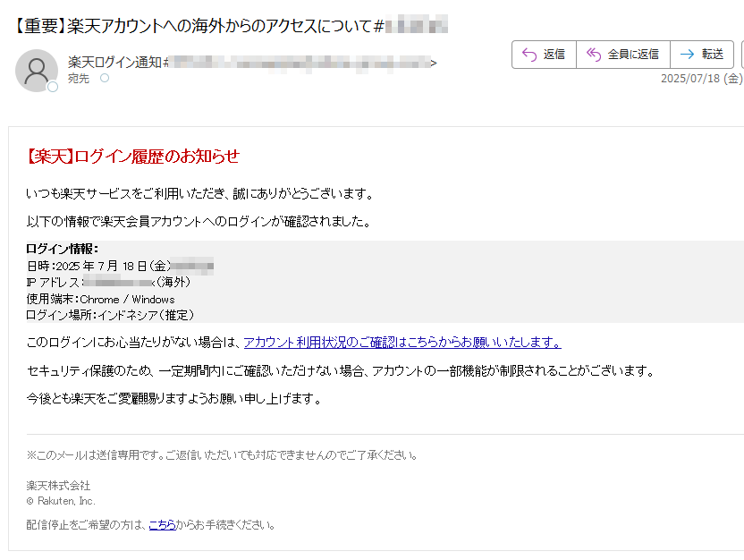
Task: Click the 宛先 recipient label
Action: tap(79, 79)
